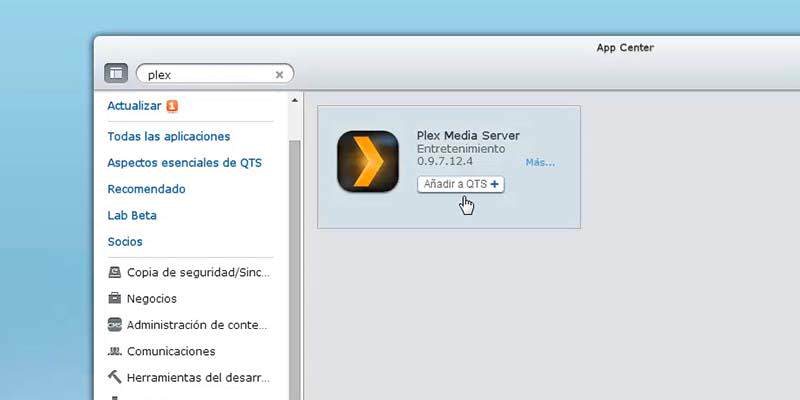Click the Administración de contenido icon
This screenshot has width=800, height=400.
tap(115, 324)
